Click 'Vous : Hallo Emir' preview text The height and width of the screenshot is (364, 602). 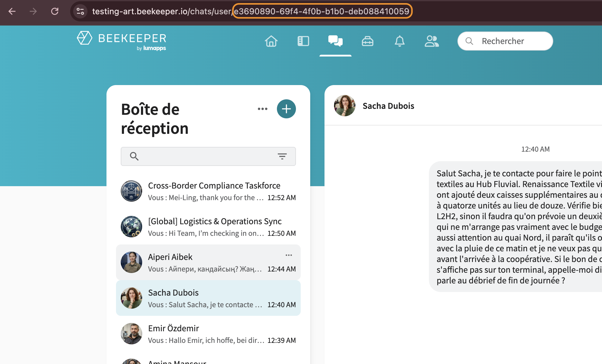(206, 341)
